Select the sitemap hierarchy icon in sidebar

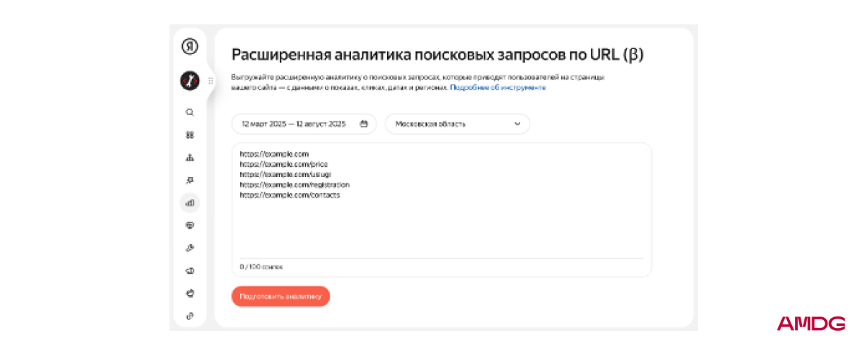[x=190, y=157]
